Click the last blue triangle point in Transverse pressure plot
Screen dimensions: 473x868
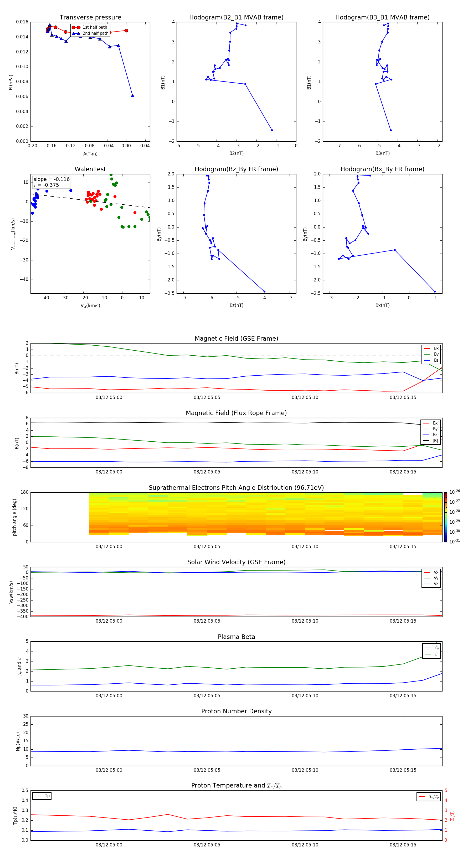132,95
